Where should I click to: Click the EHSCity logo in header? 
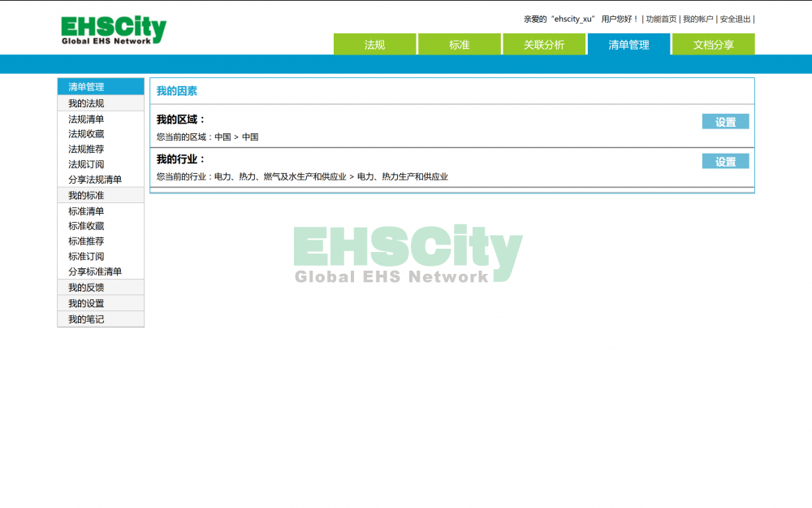[x=114, y=30]
